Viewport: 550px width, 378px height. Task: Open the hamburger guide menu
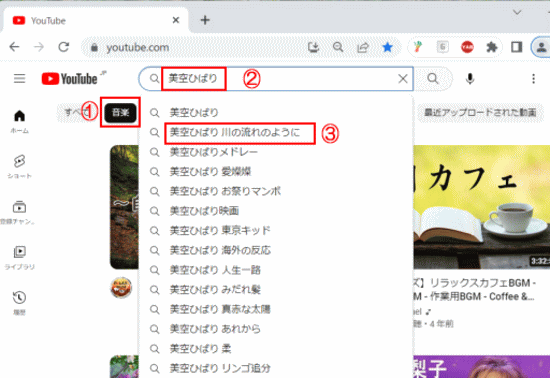coord(20,79)
